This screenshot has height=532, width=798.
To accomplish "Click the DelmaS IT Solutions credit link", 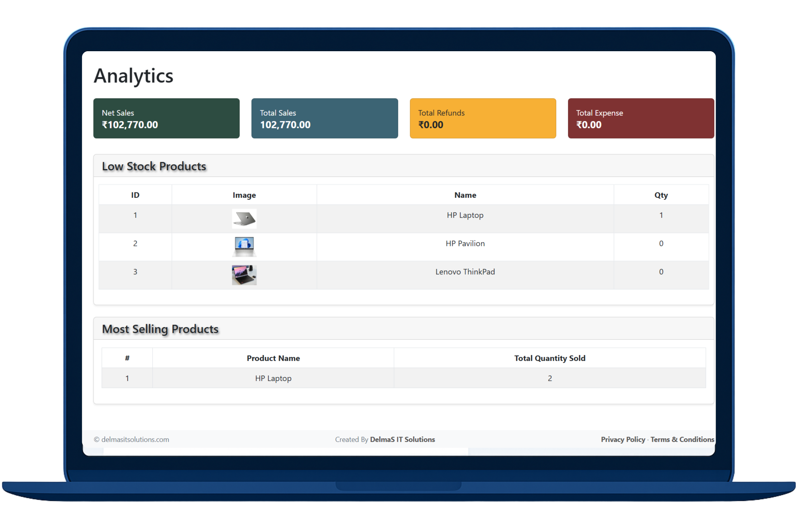I will pyautogui.click(x=402, y=439).
